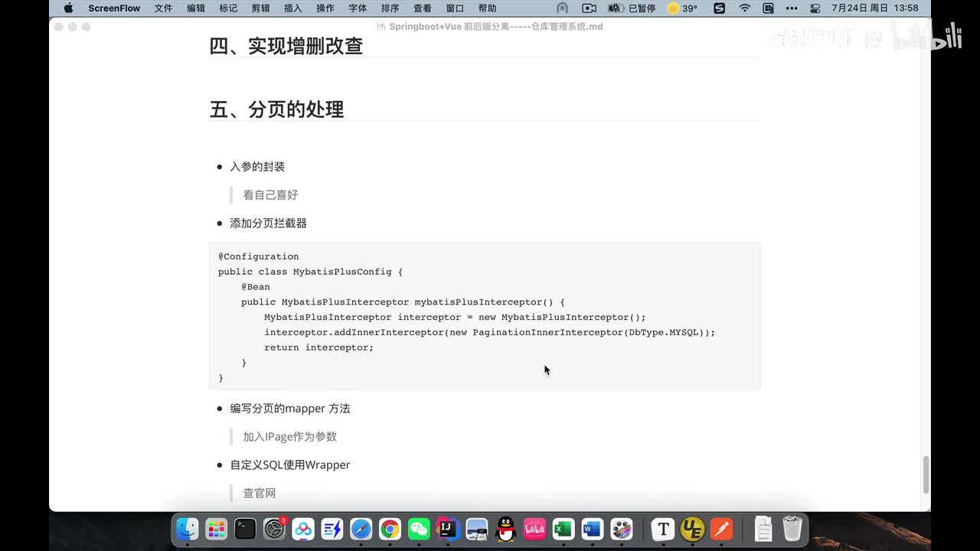
Task: Open the Preview app in dock
Action: tap(477, 529)
